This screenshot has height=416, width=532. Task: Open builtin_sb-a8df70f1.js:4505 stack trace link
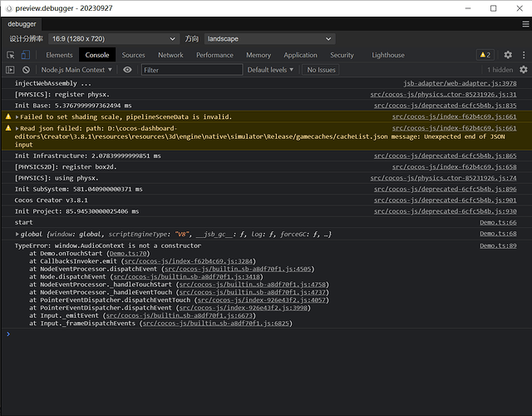[x=238, y=270]
